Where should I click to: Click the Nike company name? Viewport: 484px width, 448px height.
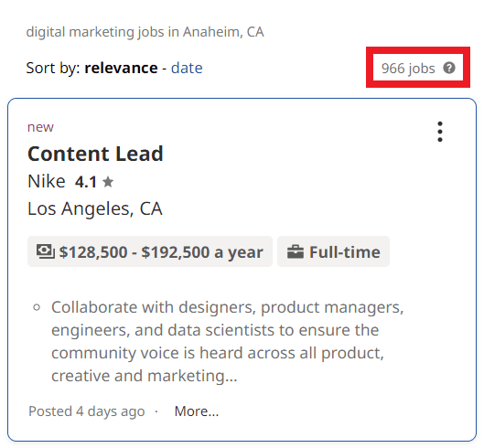click(x=47, y=181)
